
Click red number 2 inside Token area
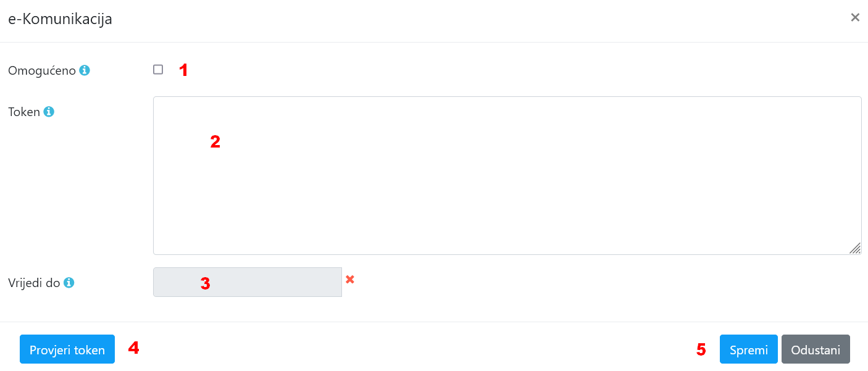pos(215,142)
